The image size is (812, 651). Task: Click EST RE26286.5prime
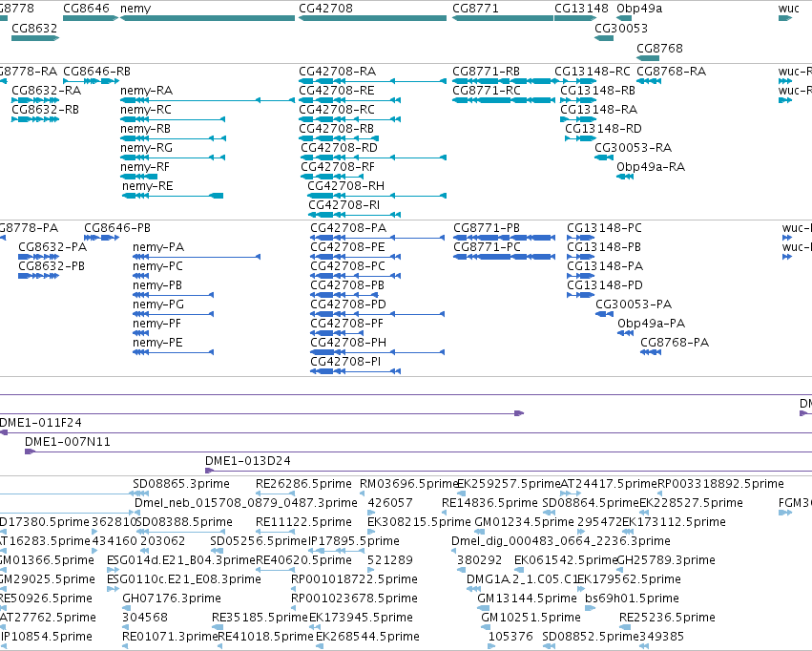(303, 484)
